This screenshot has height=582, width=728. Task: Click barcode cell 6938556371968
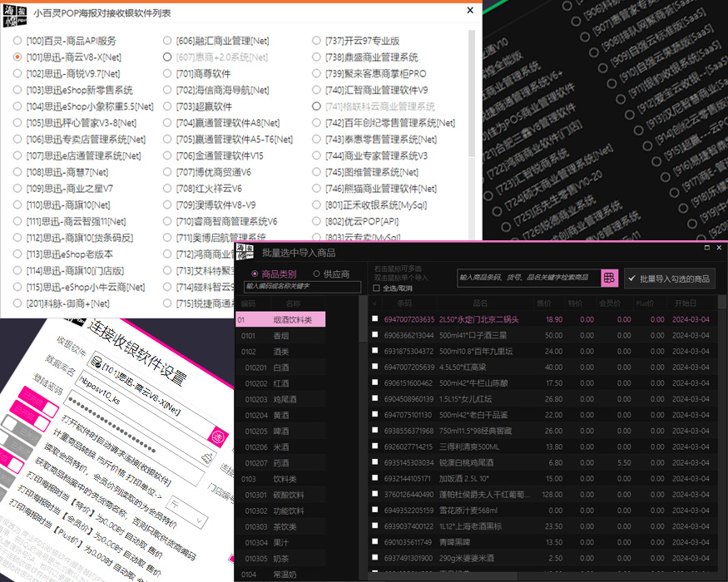click(409, 431)
